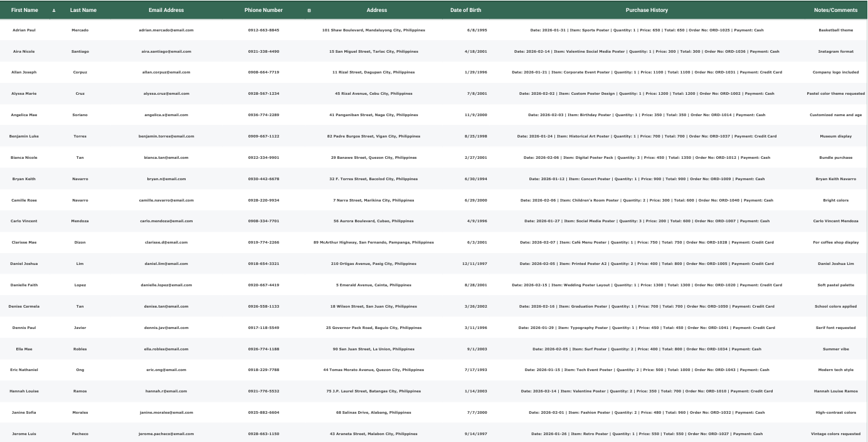Select email hannah.r@email.com
Viewport: 868px width, 442px height.
166,391
